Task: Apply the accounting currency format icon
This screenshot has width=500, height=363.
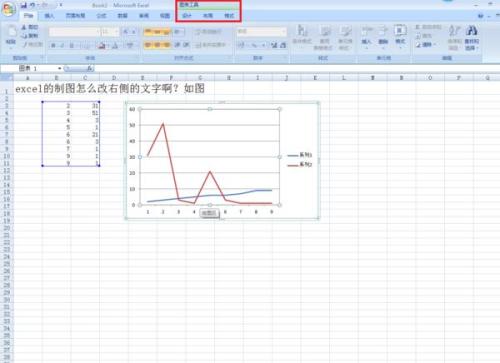Action: pyautogui.click(x=242, y=45)
